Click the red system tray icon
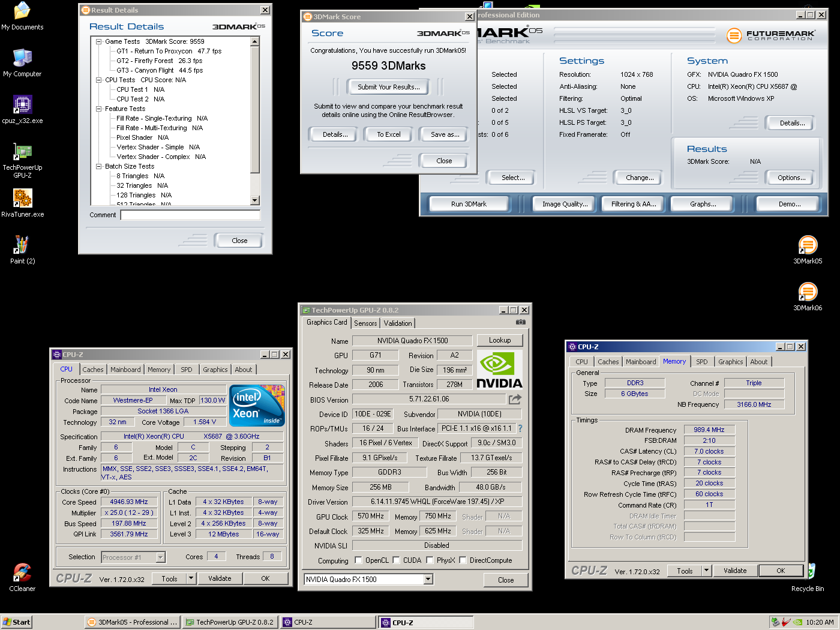The height and width of the screenshot is (630, 840). pyautogui.click(x=786, y=622)
